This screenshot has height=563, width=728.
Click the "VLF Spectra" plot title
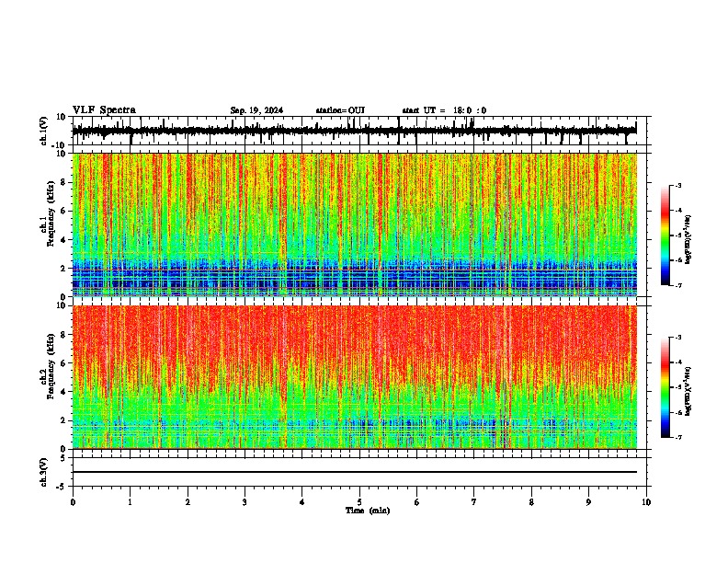click(x=104, y=109)
